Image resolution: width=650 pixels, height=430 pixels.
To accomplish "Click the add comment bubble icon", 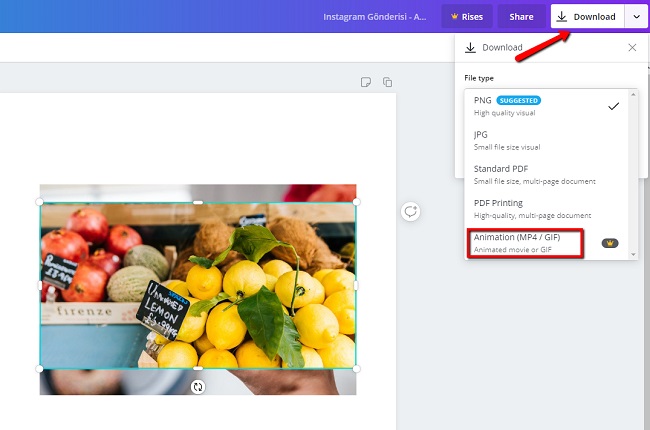I will 410,211.
